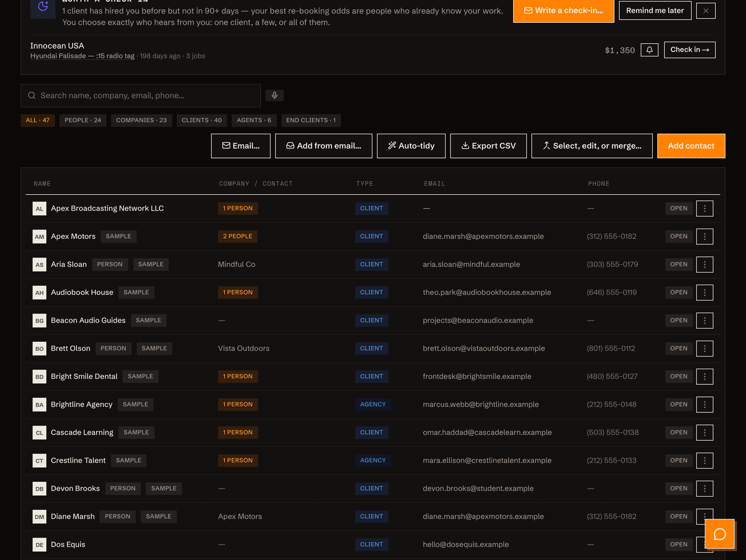Click the voice search microphone icon
Screen dimensions: 746x560
tap(275, 96)
